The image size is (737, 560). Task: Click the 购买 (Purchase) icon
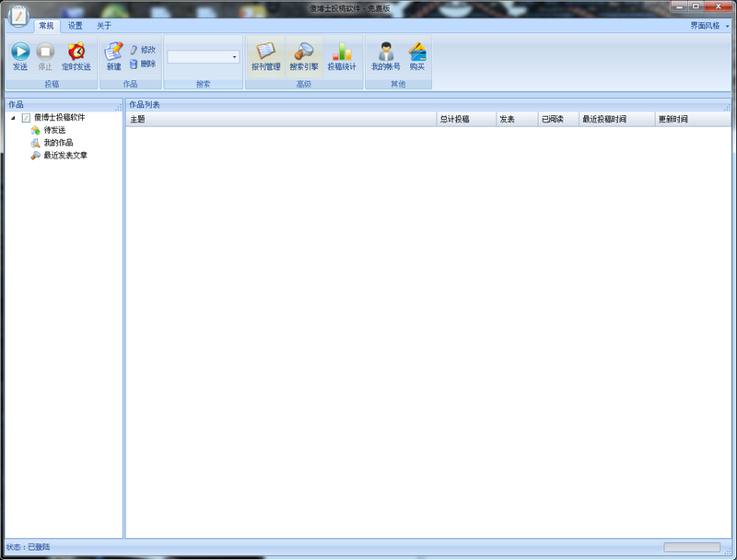(417, 52)
